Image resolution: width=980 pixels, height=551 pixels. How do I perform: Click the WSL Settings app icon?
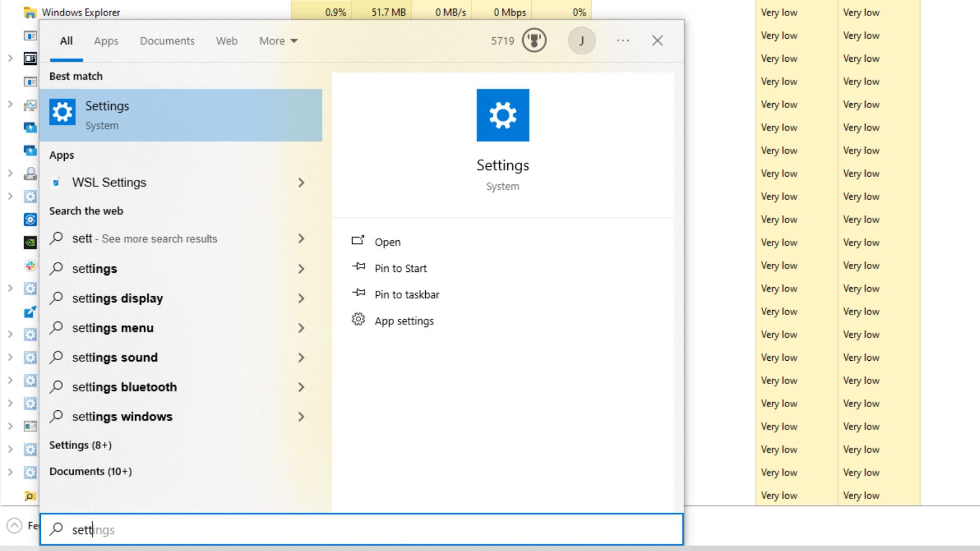[x=56, y=183]
